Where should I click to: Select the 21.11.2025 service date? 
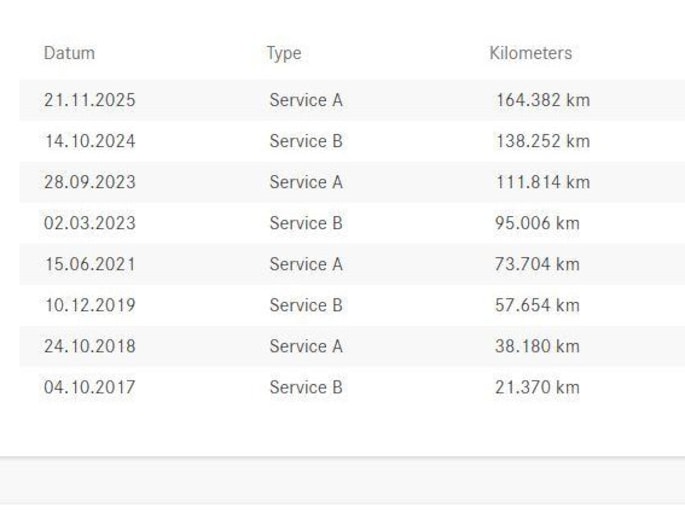click(x=89, y=100)
